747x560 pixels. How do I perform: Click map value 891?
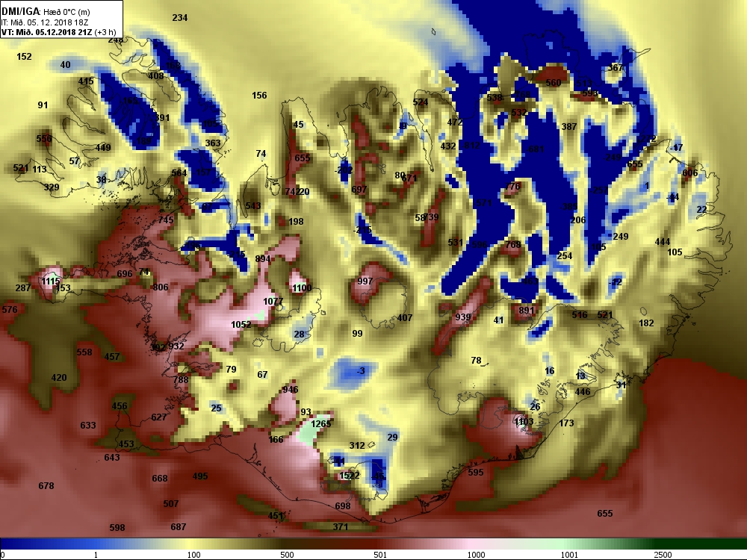pyautogui.click(x=527, y=311)
